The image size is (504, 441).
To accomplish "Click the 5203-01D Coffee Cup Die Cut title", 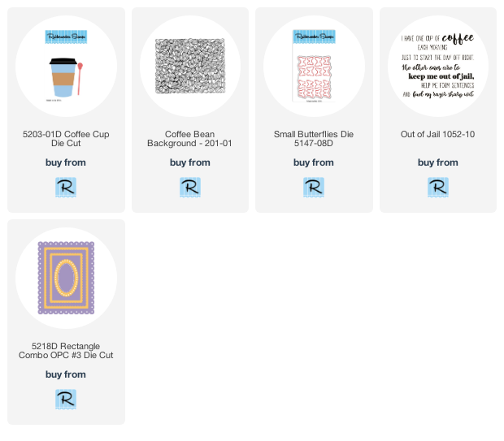I will click(x=66, y=138).
